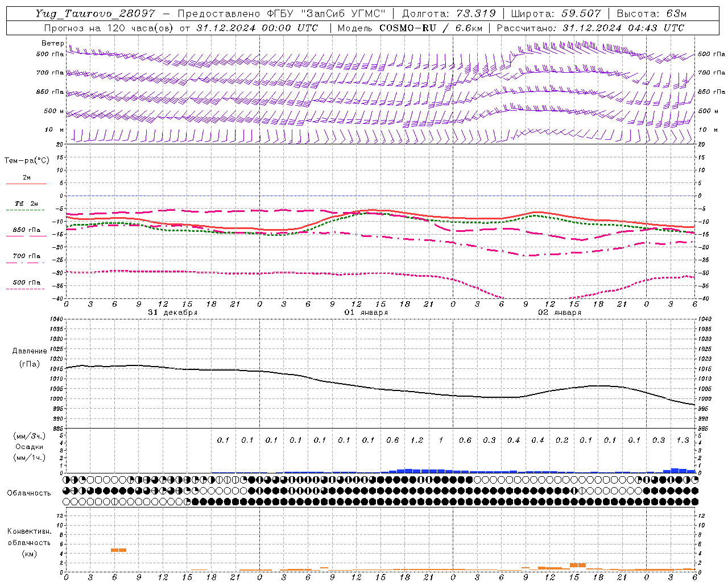Screen dimensions: 728x582
Task: Select the Td 2м legend entry
Action: pos(27,203)
